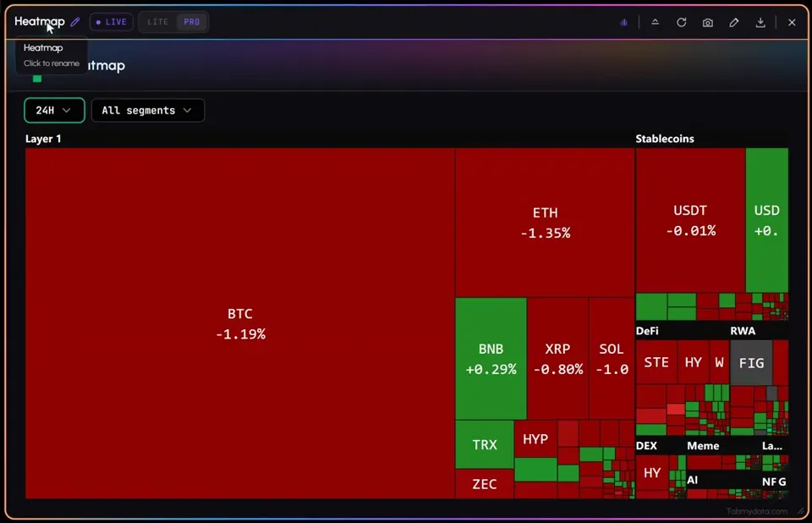Select the DEX segment label
The image size is (812, 523).
[646, 446]
